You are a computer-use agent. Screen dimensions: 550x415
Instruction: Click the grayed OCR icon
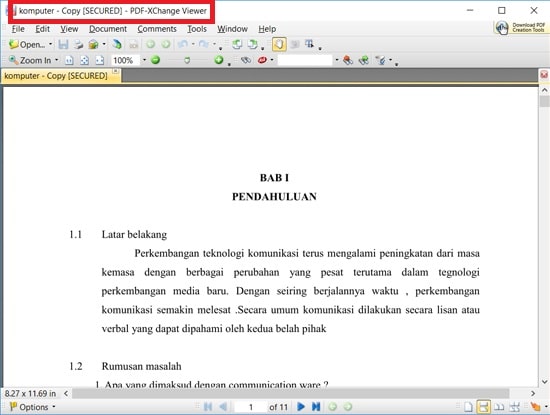tap(133, 45)
